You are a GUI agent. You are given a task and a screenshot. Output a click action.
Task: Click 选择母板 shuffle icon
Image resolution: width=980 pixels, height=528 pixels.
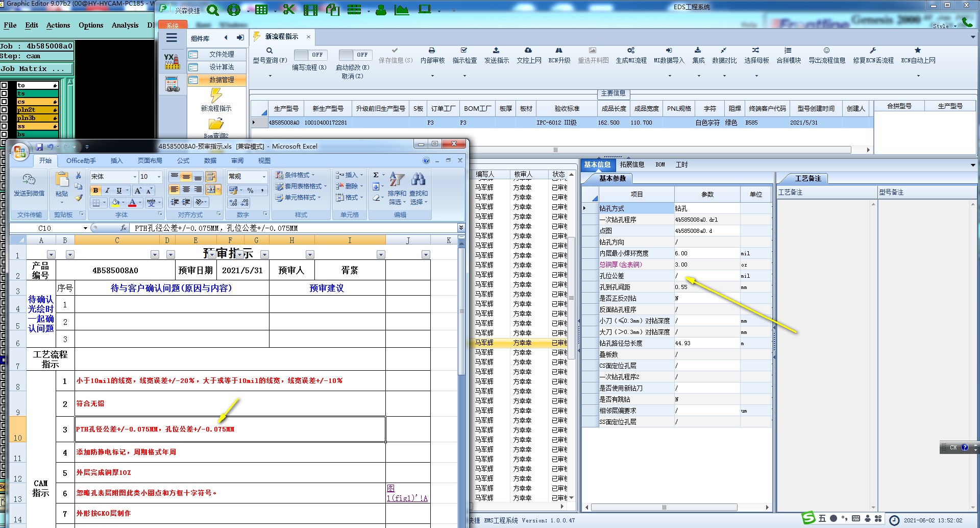[756, 51]
